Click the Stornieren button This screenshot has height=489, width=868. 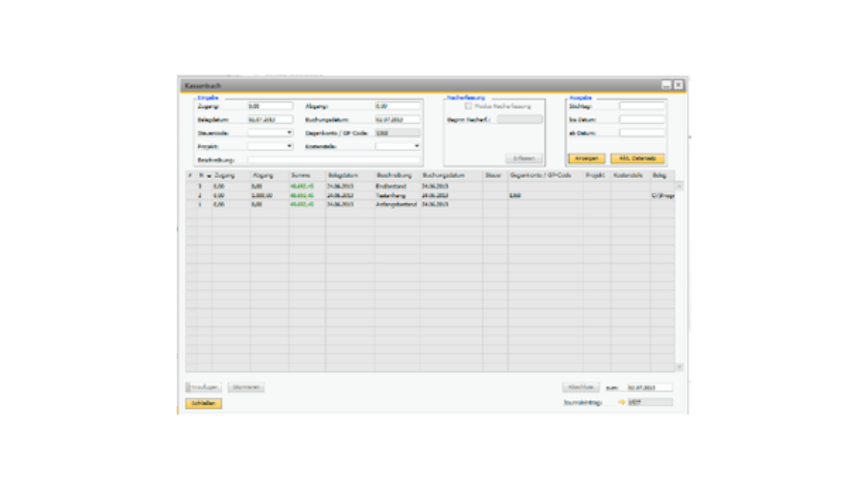[x=246, y=387]
